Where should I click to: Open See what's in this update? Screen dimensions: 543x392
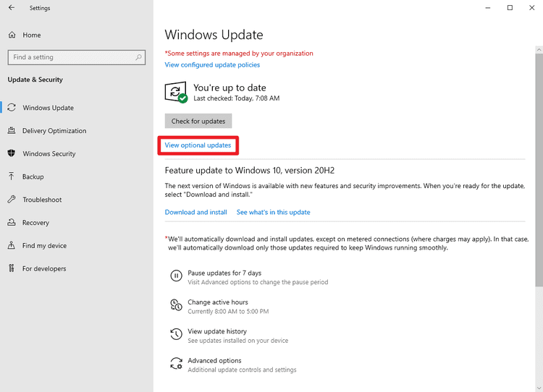pos(273,212)
